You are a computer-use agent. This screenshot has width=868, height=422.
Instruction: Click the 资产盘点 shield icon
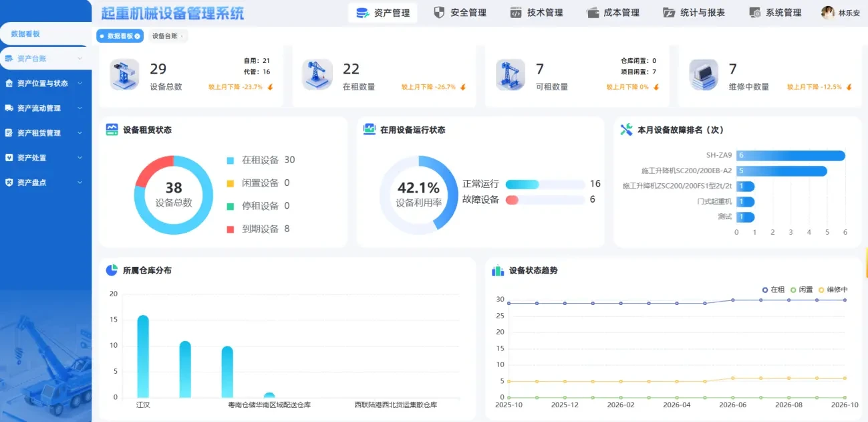[x=9, y=183]
